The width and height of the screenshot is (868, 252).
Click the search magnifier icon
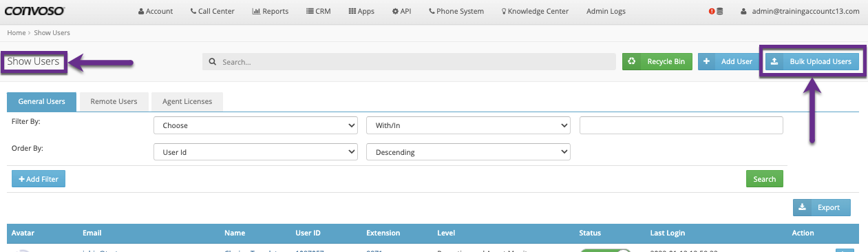213,62
